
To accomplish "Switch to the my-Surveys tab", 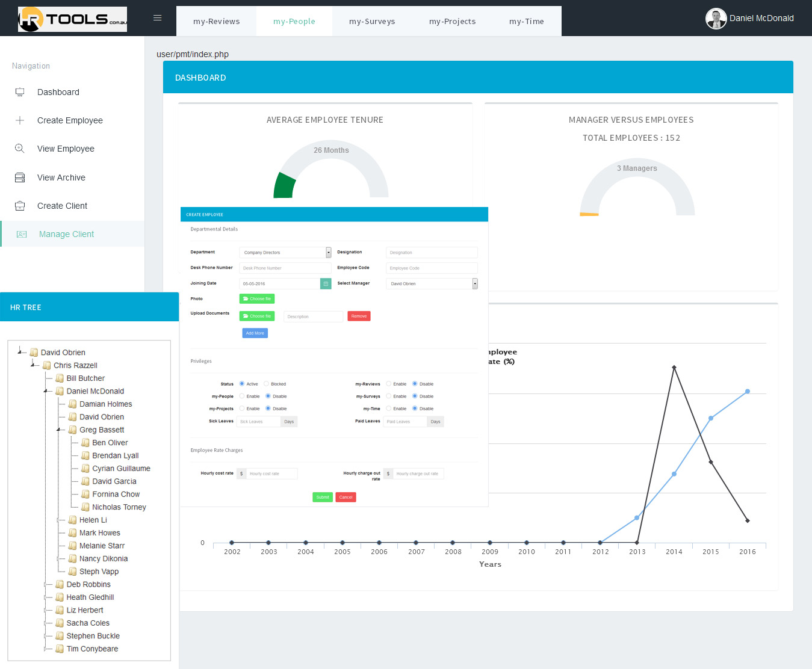I will click(x=372, y=22).
